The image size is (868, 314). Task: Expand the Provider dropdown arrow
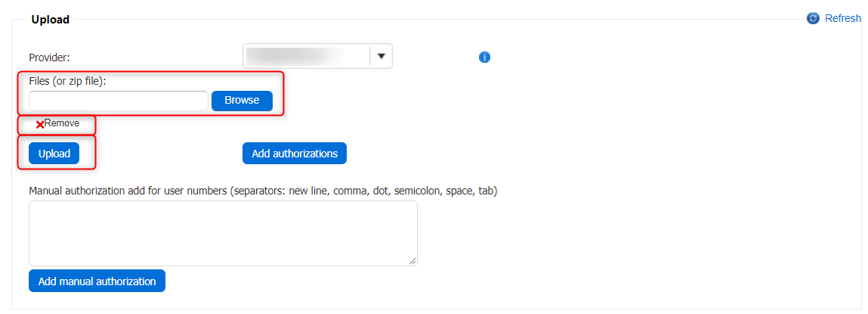(381, 56)
